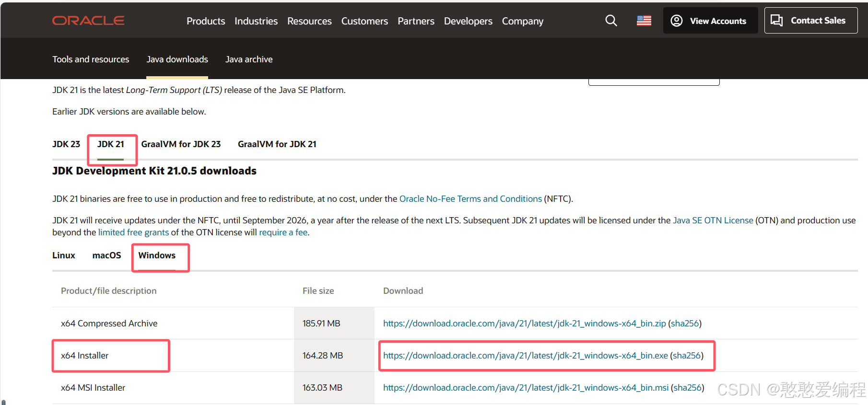Click the File size column header
This screenshot has width=868, height=405.
click(318, 291)
